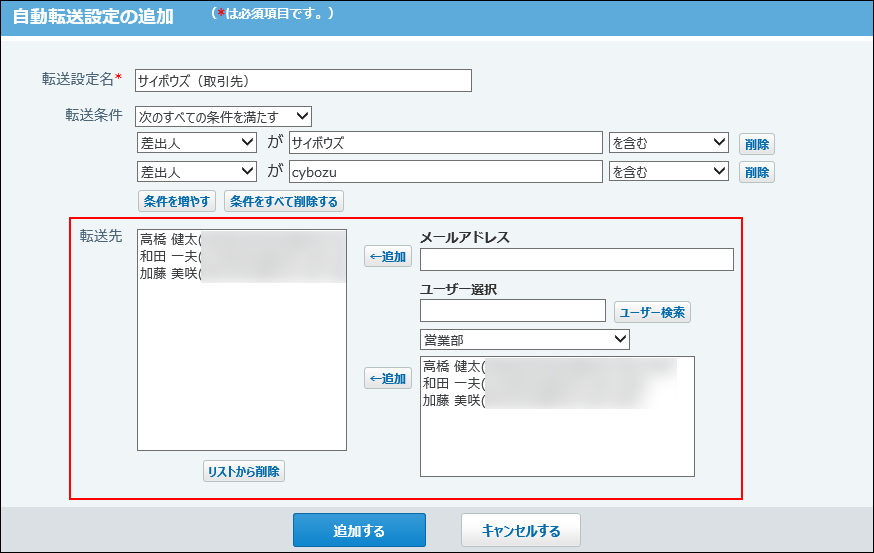This screenshot has width=874, height=553.
Task: Click the 追加する submit button
Action: pos(359,530)
